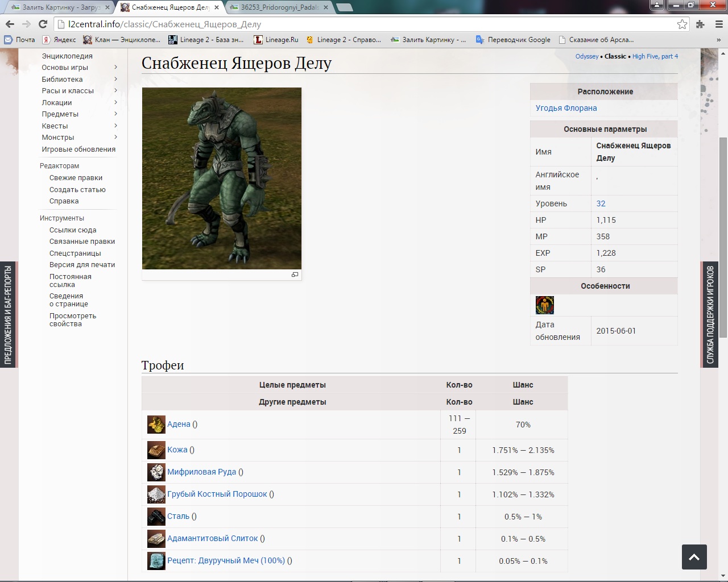Screen dimensions: 728x582
Task: Open the Адена item link
Action: 179,424
